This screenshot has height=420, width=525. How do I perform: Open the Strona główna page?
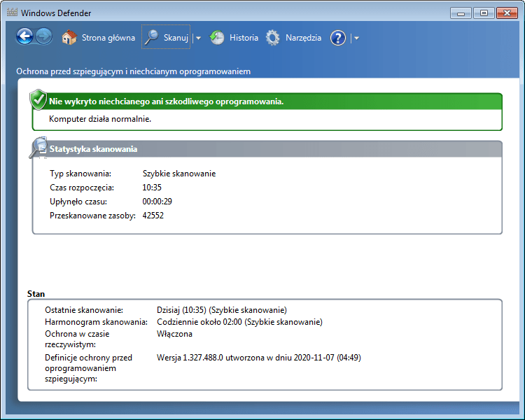coord(108,38)
